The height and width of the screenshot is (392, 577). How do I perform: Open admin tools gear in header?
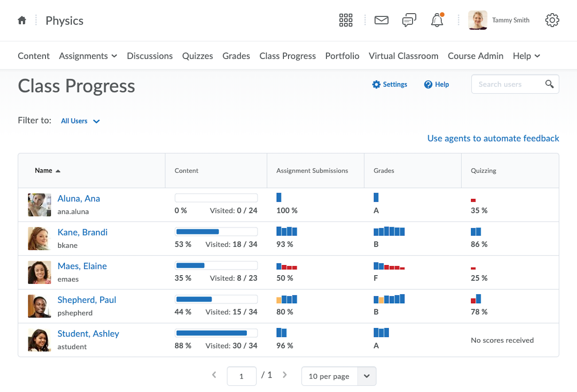point(552,20)
